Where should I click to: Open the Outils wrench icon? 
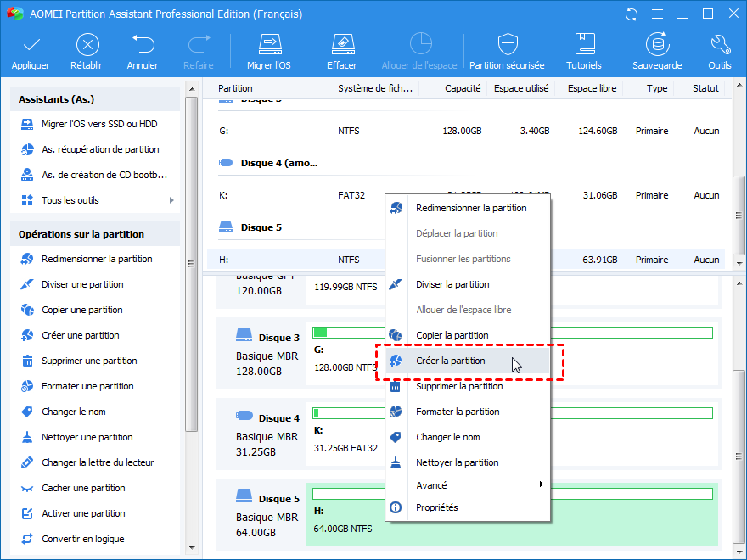pyautogui.click(x=719, y=45)
